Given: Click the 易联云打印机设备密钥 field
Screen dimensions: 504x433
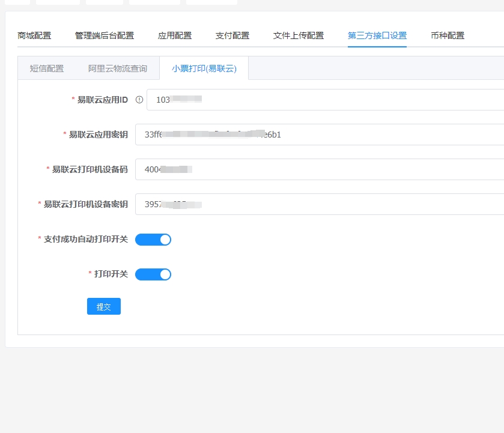Looking at the screenshot, I should (320, 204).
